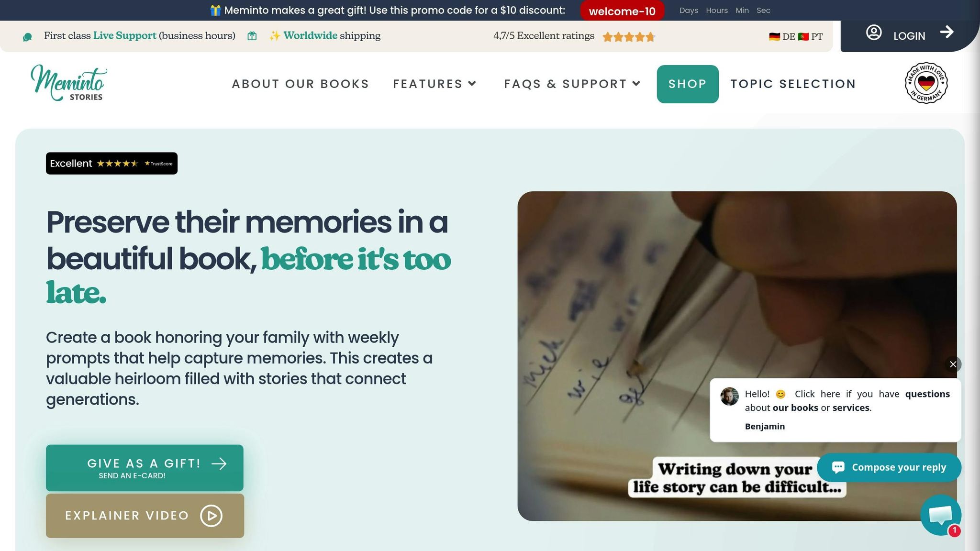Click the Made with Love in Germany badge
980x551 pixels.
tap(926, 83)
